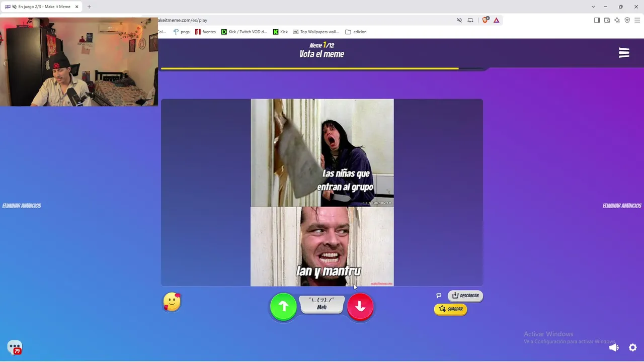Expand the tab search chevron
Screen dimensions: 644x362
[x=593, y=7]
